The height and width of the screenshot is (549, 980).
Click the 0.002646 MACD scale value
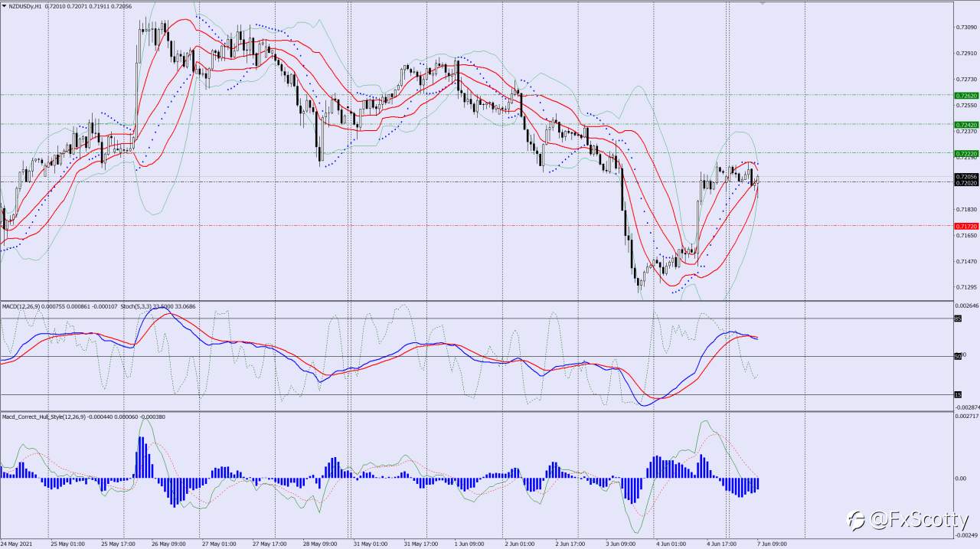pos(967,305)
